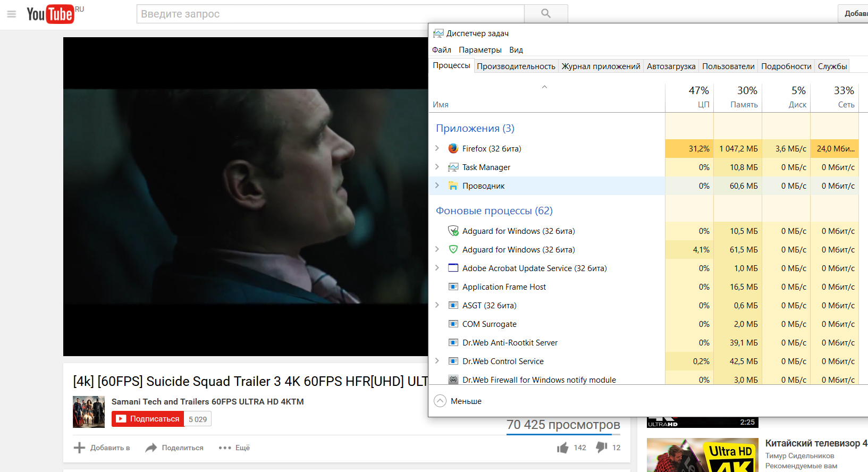Click Dr.Web Firewall notify module icon

(x=453, y=380)
